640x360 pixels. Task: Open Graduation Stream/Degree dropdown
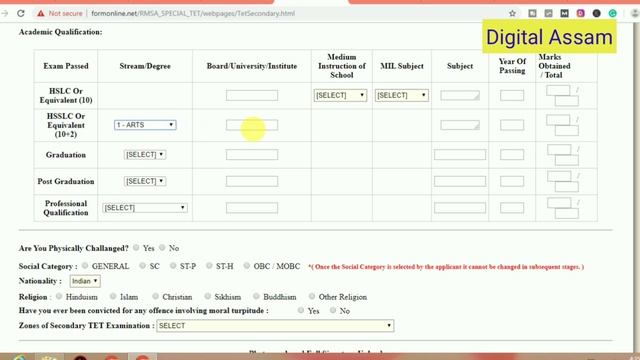[145, 155]
